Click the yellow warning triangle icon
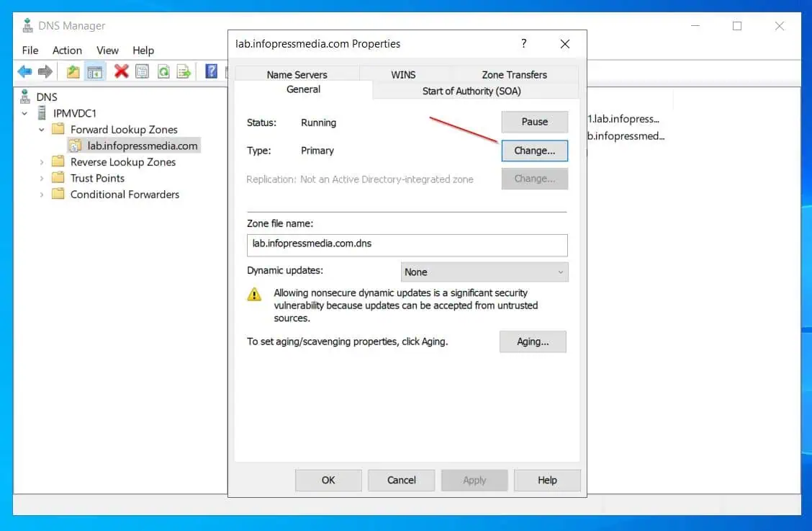This screenshot has width=812, height=531. click(254, 295)
